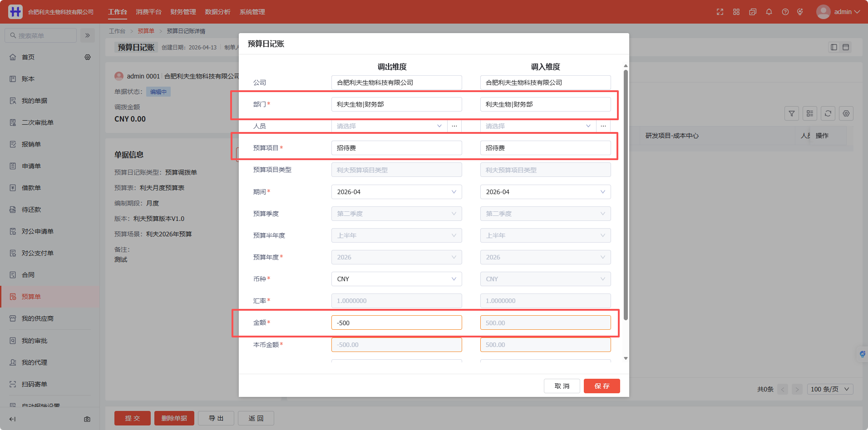Select 系统管理 top menu
Viewport: 868px width, 430px height.
252,12
